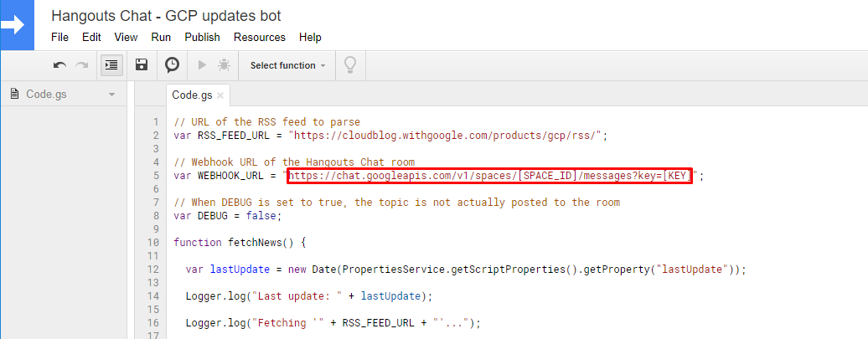Toggle the indent formatting toolbar button

111,65
